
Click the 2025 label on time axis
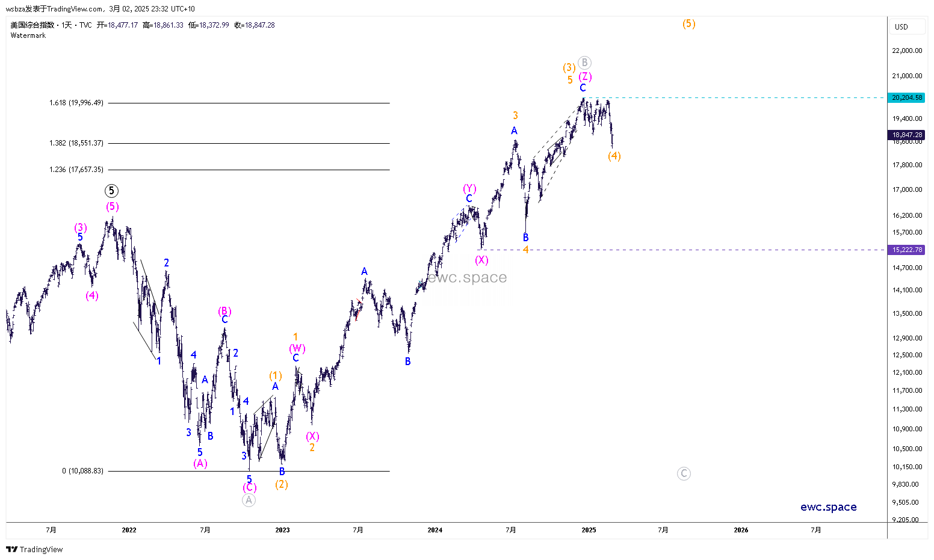pos(589,530)
